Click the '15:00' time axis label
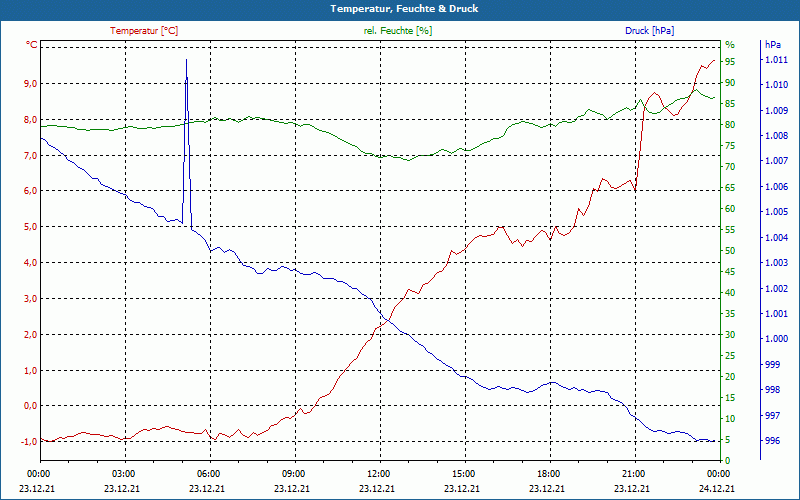The image size is (800, 500). click(x=463, y=473)
